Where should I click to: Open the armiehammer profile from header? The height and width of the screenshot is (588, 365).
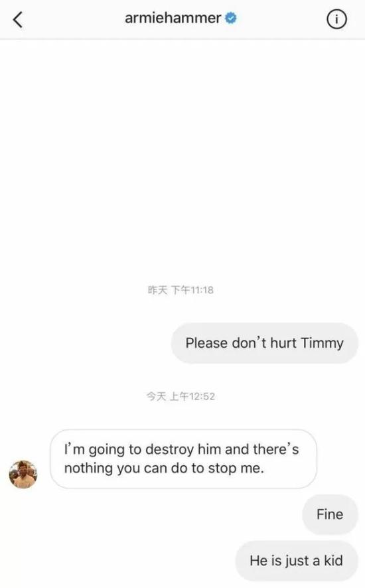click(173, 18)
